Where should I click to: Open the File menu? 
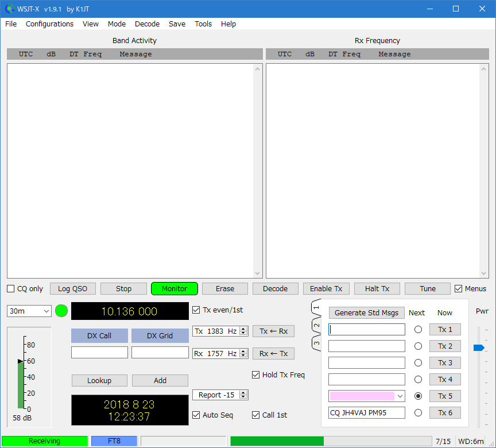[11, 24]
